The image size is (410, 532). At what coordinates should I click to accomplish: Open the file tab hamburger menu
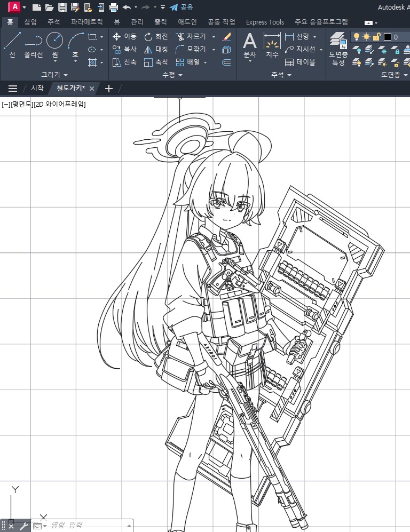pos(13,89)
